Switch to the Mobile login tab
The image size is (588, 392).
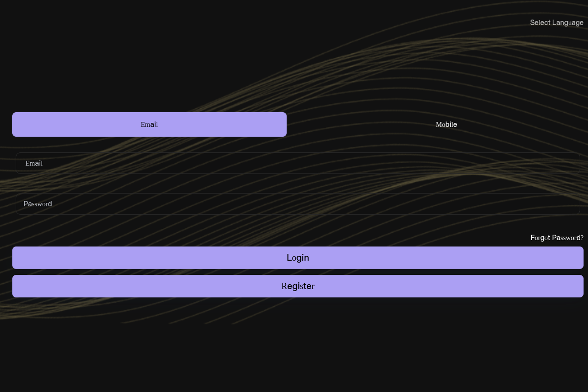(x=446, y=124)
